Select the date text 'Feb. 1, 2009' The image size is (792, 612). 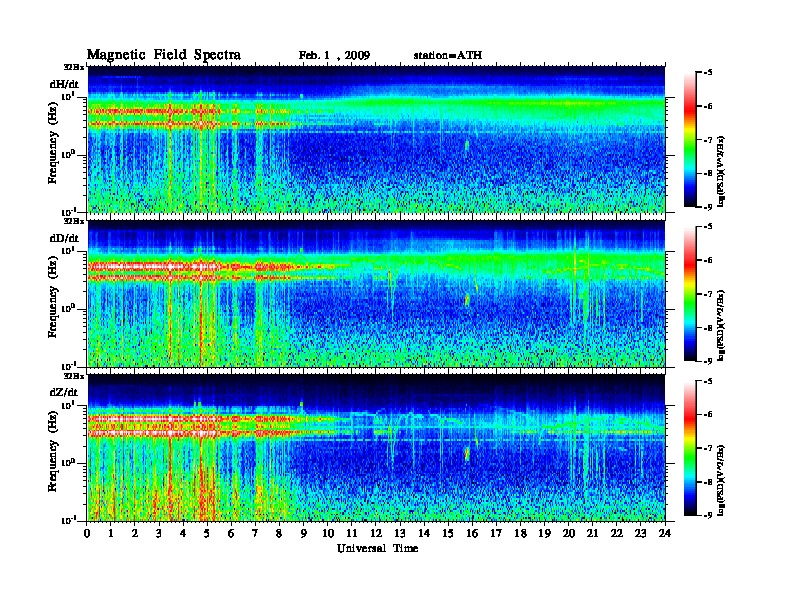[x=334, y=56]
